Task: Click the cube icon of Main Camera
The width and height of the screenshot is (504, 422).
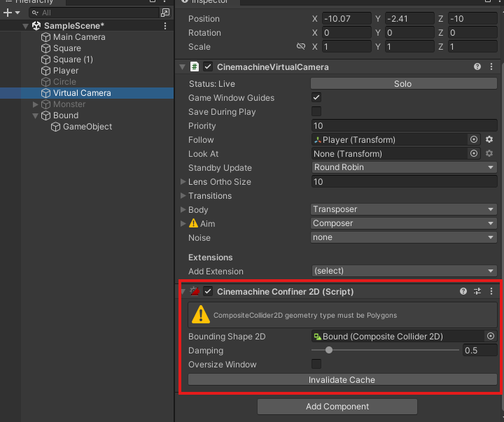Action: [46, 37]
